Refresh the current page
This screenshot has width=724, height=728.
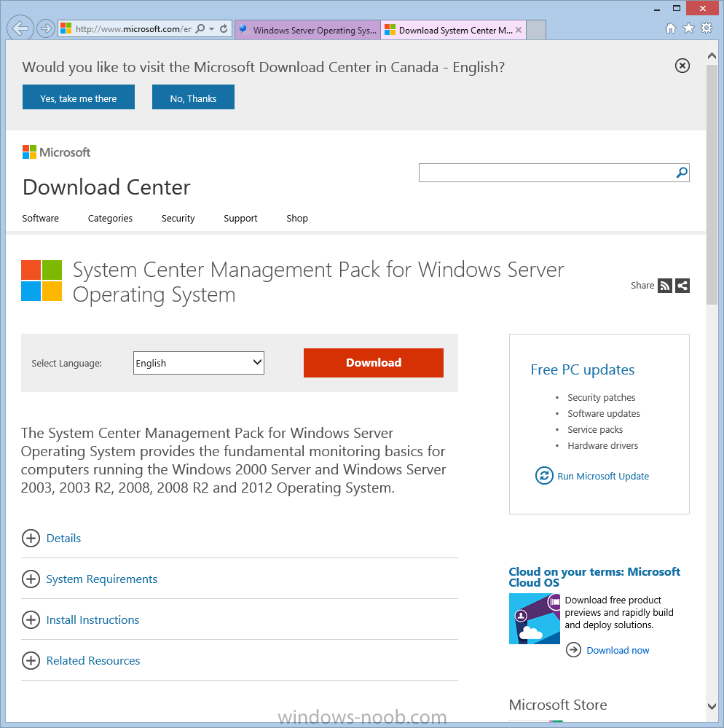224,29
